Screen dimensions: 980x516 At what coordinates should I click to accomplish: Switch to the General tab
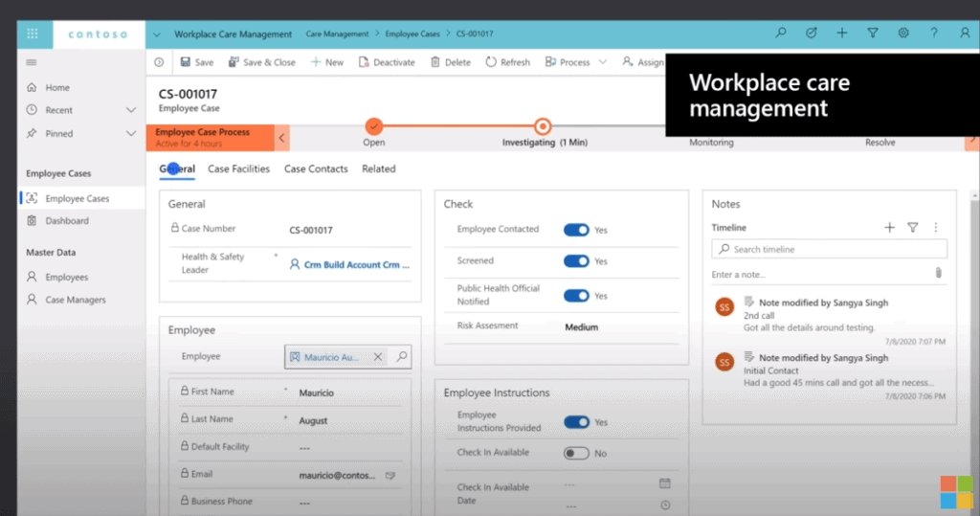[x=177, y=168]
